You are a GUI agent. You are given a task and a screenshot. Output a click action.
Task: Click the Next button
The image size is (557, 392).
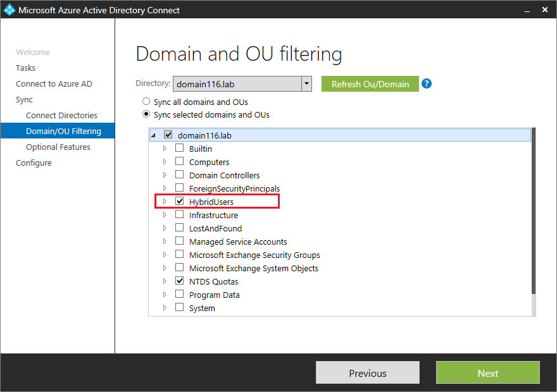[x=488, y=373]
